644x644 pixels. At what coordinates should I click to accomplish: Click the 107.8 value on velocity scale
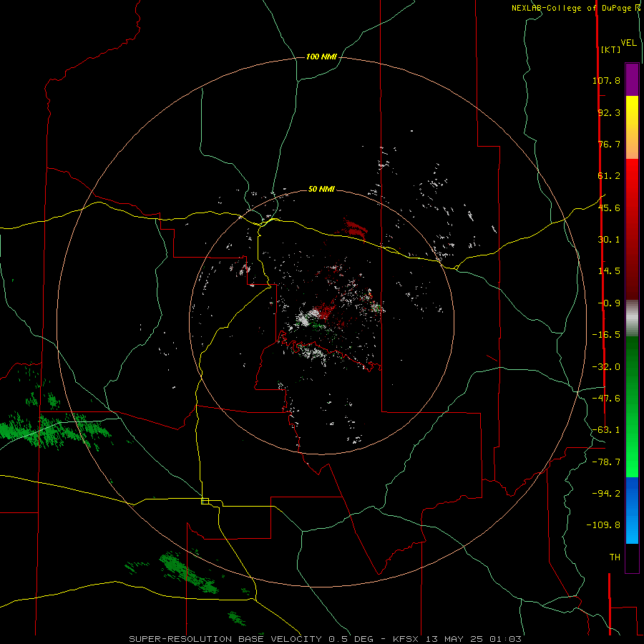tap(606, 80)
